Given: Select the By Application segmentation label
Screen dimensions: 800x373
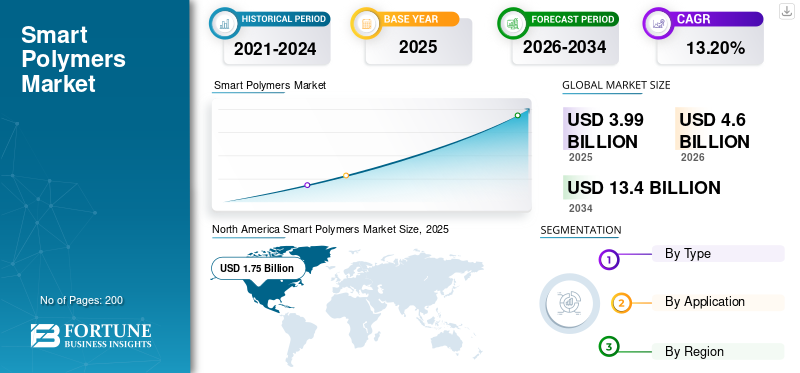Looking at the screenshot, I should coord(705,302).
